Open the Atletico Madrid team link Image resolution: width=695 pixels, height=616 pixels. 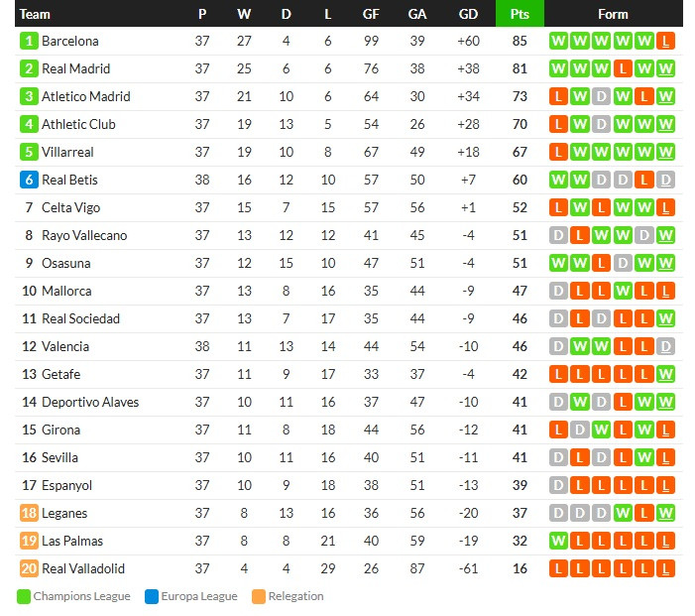[x=86, y=96]
